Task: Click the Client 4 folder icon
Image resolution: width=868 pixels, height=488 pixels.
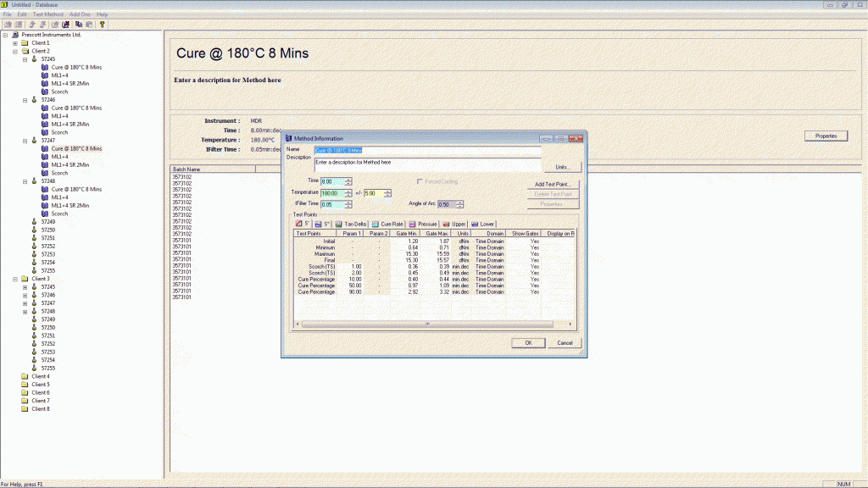Action: tap(25, 376)
